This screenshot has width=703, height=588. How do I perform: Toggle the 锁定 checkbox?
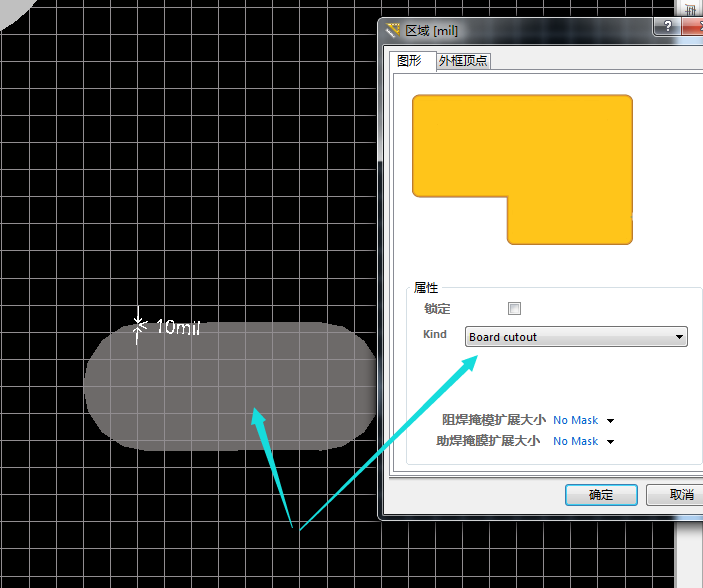click(x=515, y=308)
